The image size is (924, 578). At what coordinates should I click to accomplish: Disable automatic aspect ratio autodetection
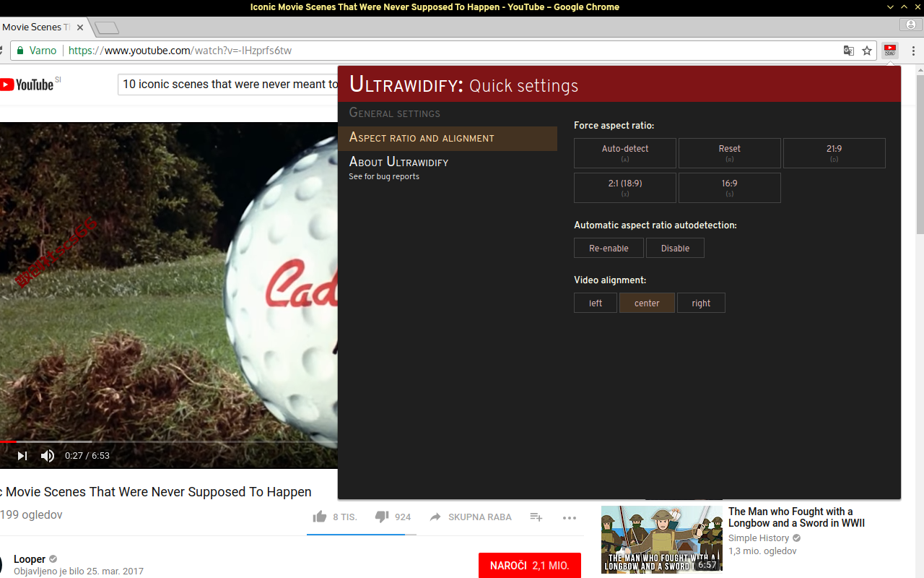click(675, 248)
